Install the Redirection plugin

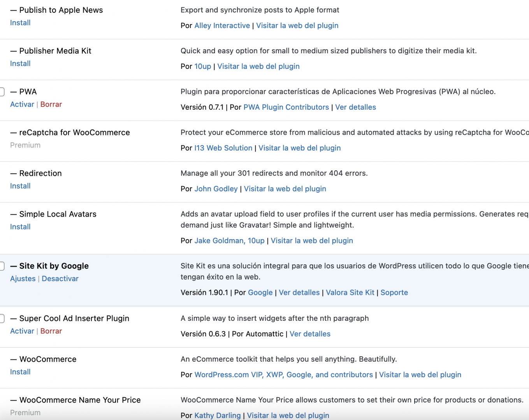pyautogui.click(x=20, y=186)
